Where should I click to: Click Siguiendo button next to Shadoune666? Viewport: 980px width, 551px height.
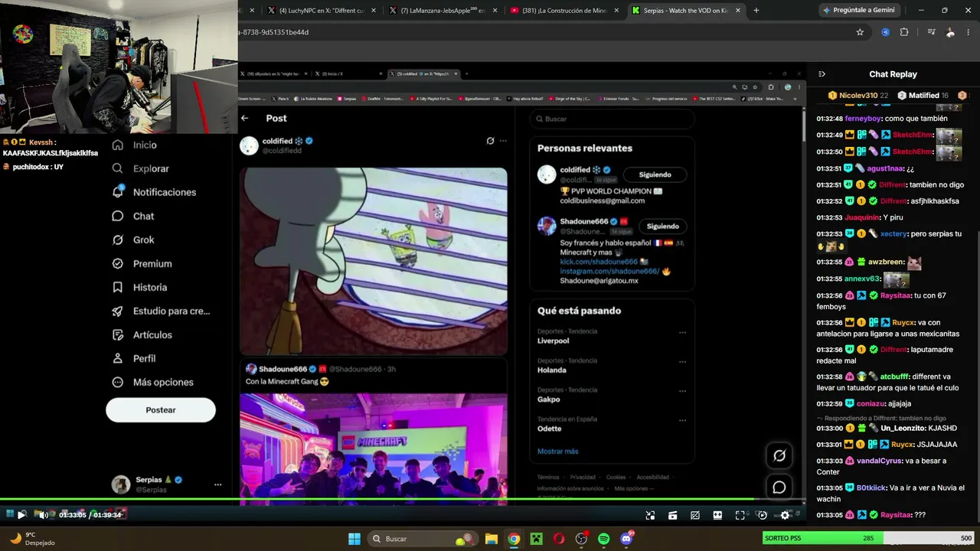(x=662, y=226)
